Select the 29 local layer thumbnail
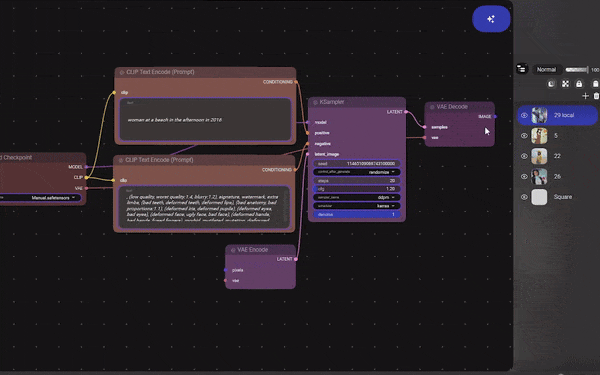Viewport: 600px width, 375px height. [539, 115]
